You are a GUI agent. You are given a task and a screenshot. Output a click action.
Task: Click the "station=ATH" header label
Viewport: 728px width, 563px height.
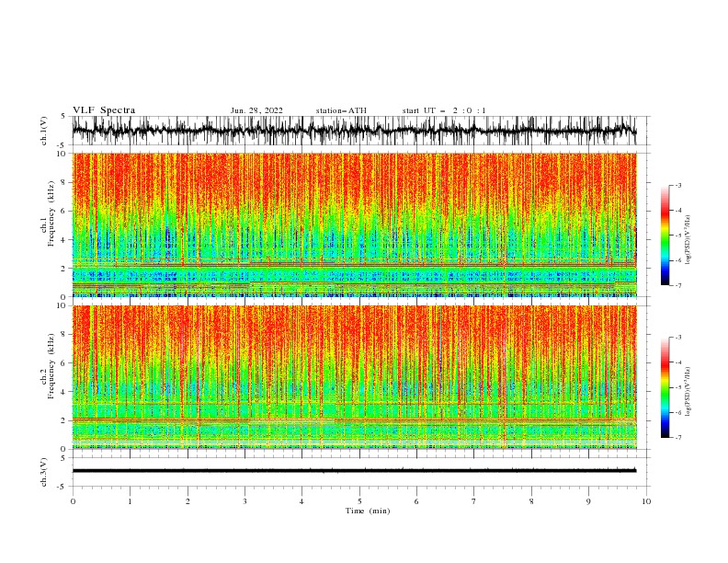pyautogui.click(x=341, y=110)
